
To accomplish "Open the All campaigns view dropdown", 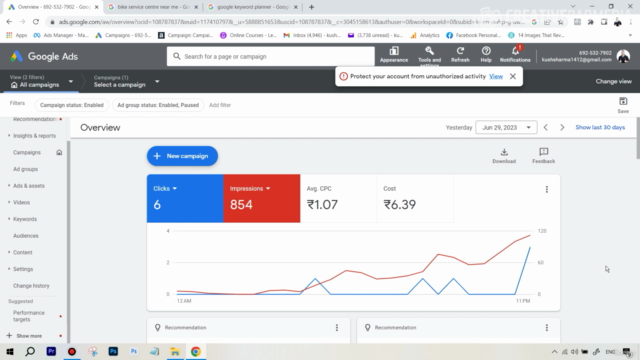I will coord(41,82).
